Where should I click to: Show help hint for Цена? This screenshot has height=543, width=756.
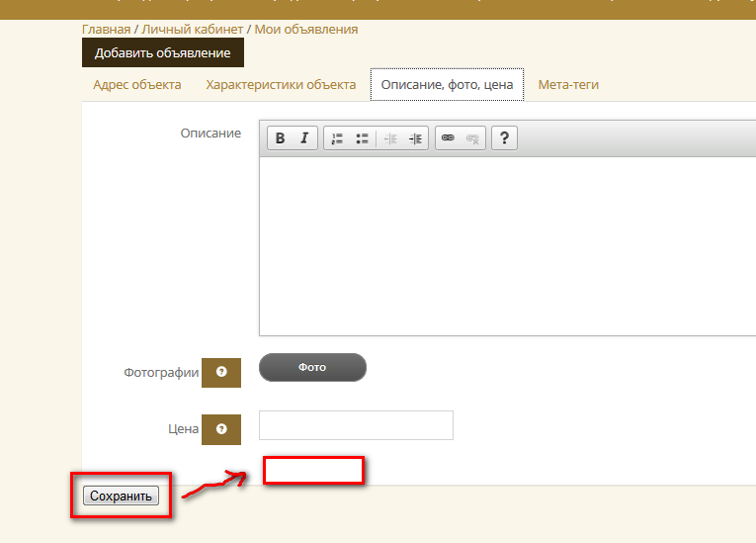point(221,429)
